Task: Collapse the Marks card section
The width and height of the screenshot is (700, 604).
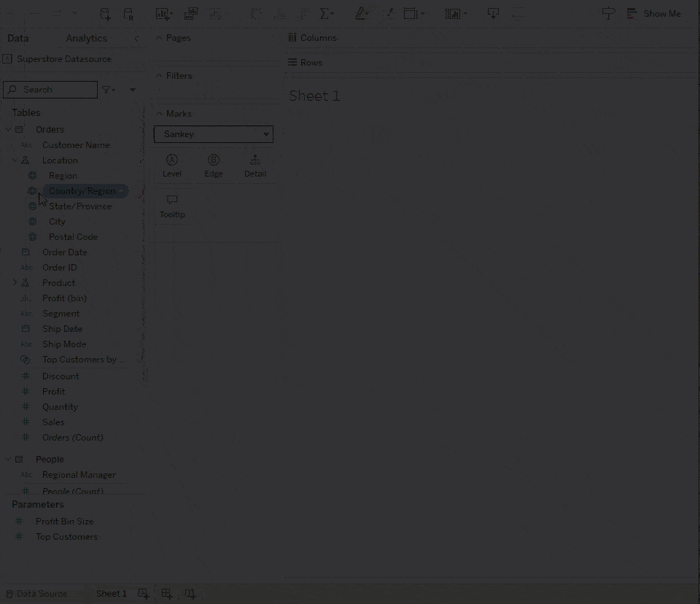Action: [160, 114]
